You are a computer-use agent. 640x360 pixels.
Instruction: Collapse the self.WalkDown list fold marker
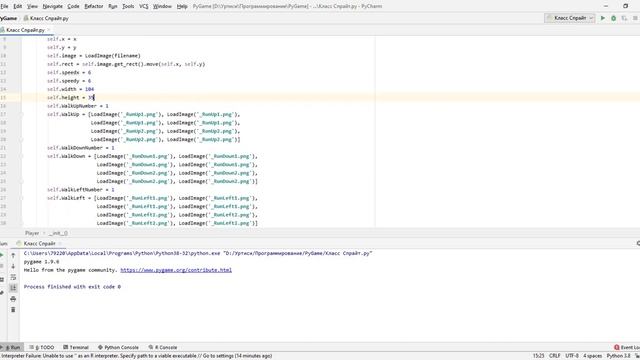pyautogui.click(x=22, y=156)
